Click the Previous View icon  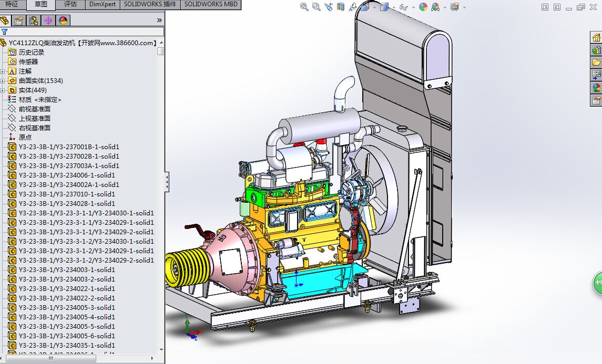[329, 7]
